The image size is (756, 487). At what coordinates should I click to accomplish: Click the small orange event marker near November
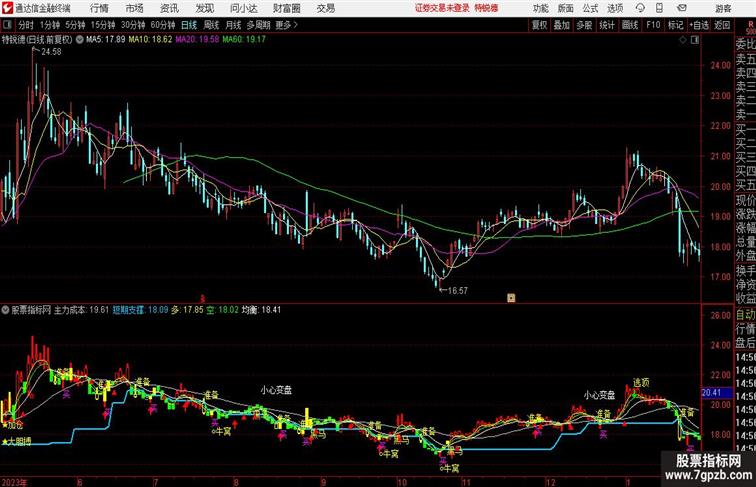tap(511, 298)
